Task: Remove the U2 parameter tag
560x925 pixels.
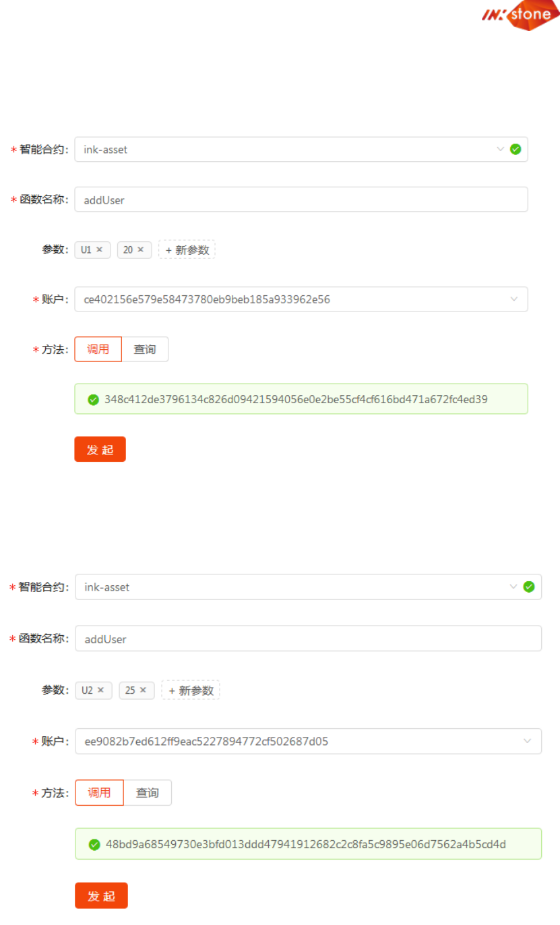Action: pyautogui.click(x=100, y=690)
